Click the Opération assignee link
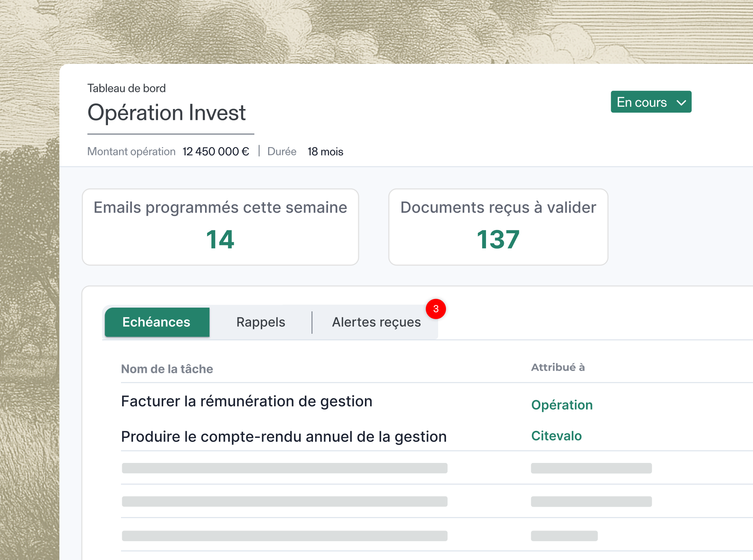Image resolution: width=753 pixels, height=560 pixels. pos(562,405)
